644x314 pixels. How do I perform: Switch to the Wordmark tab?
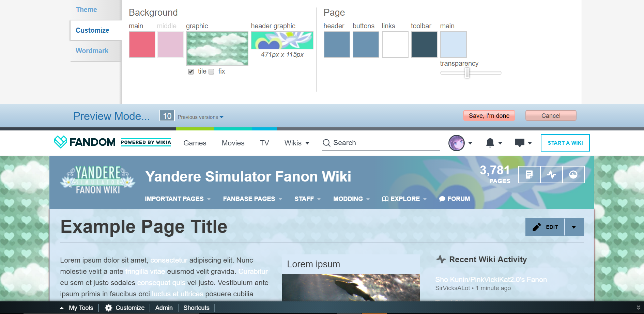point(92,51)
